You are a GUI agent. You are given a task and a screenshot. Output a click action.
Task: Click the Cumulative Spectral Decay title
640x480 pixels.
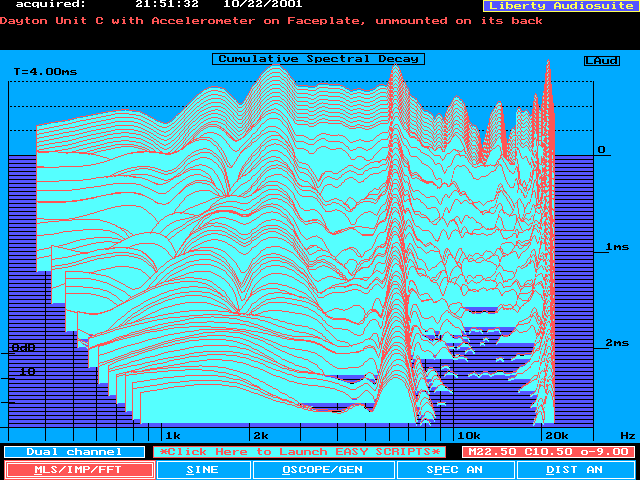(x=318, y=59)
